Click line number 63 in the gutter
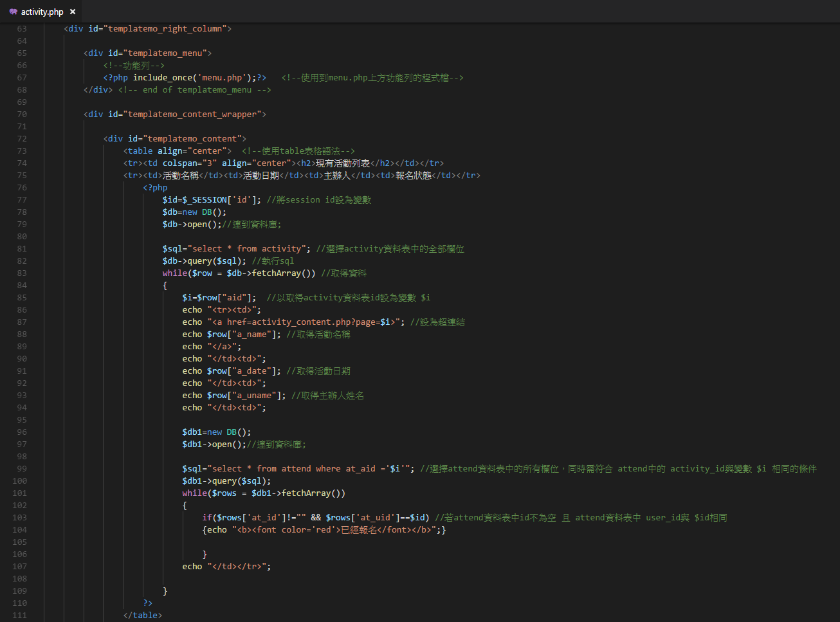This screenshot has height=622, width=840. coord(22,29)
